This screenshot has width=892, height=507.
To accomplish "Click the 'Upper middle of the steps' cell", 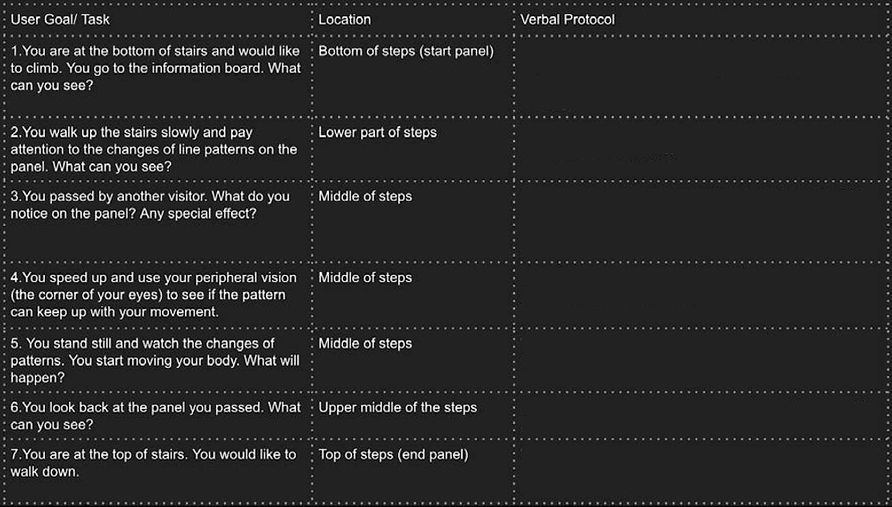I will pos(397,407).
